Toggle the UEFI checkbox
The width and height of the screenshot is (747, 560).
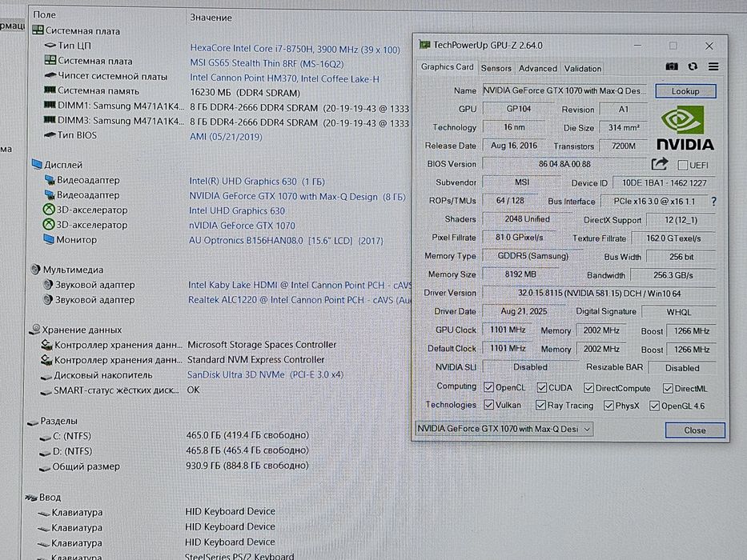(682, 166)
